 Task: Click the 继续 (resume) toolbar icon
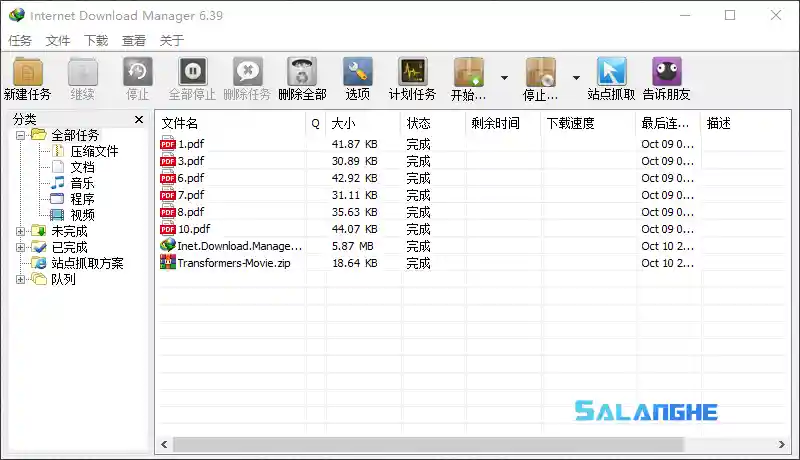(83, 72)
